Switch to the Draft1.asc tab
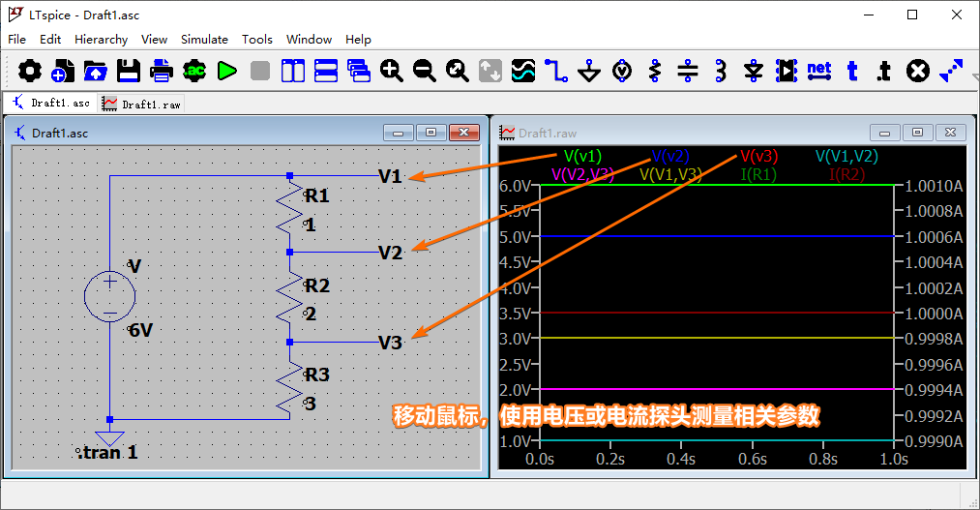Screen dimensions: 980x510 point(50,103)
